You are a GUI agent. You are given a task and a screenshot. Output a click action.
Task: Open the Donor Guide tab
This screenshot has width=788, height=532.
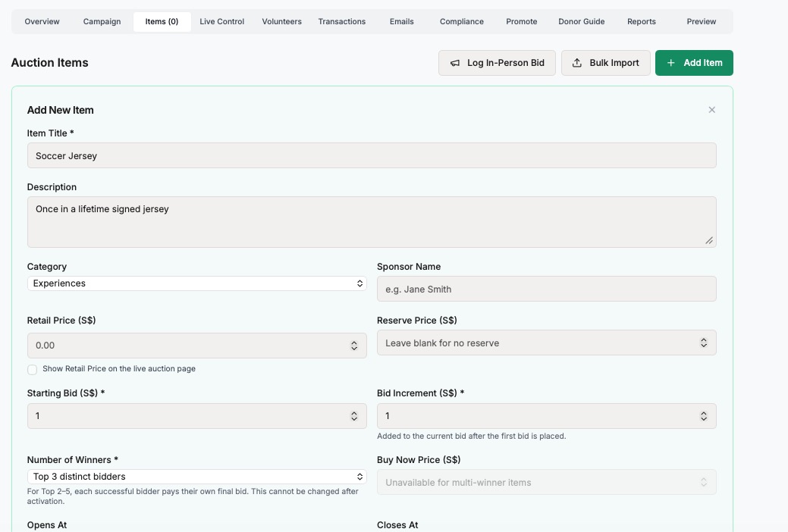click(x=582, y=22)
